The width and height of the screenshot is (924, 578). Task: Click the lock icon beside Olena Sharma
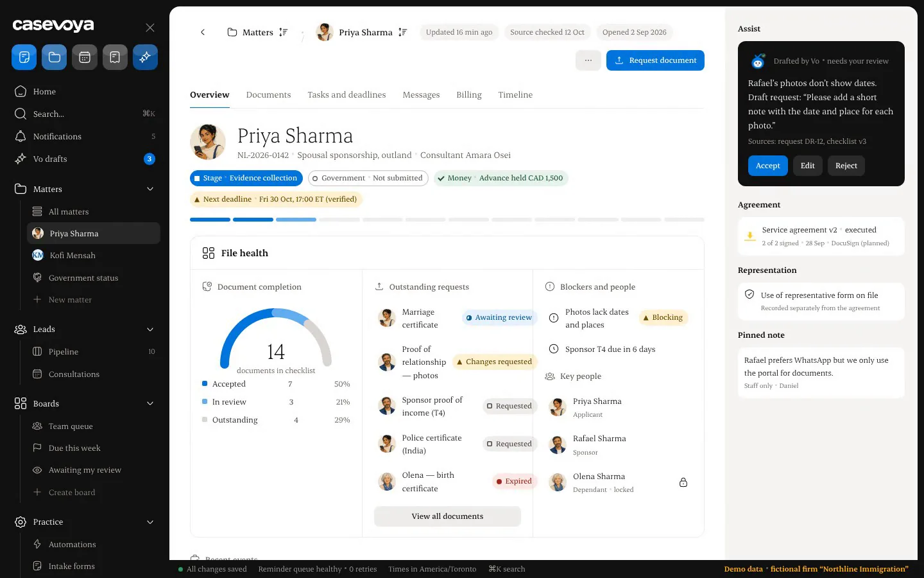[683, 482]
